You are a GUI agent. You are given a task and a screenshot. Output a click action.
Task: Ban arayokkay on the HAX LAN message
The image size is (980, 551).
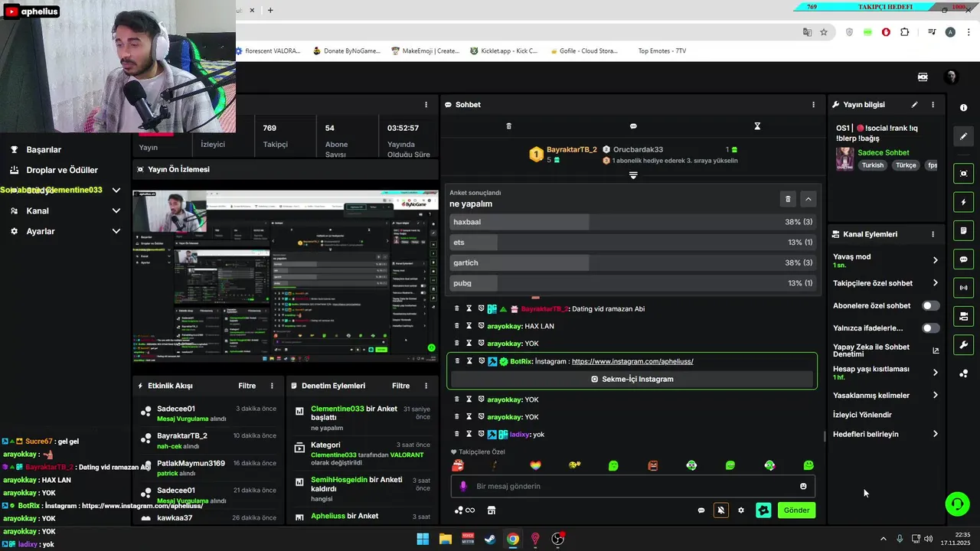tap(481, 326)
